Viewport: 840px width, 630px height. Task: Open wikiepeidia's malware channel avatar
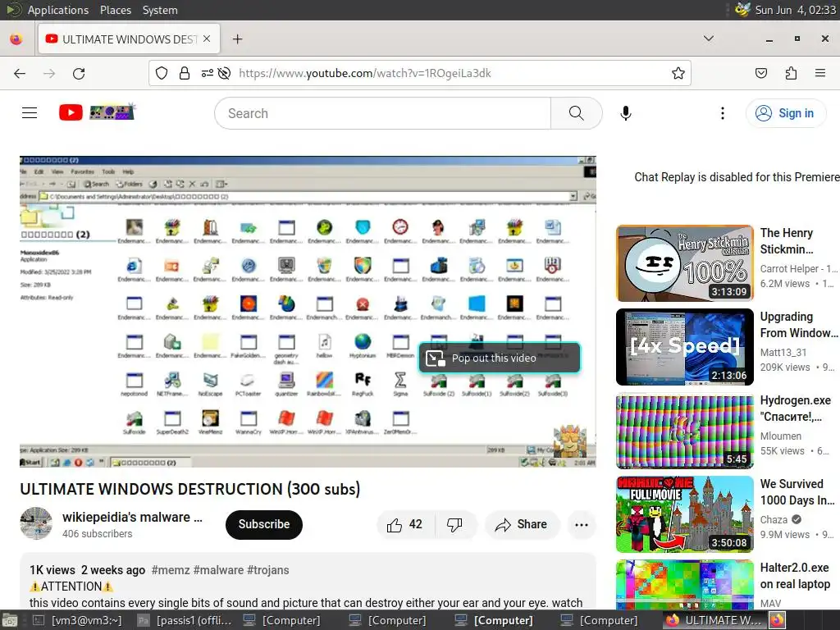coord(36,523)
